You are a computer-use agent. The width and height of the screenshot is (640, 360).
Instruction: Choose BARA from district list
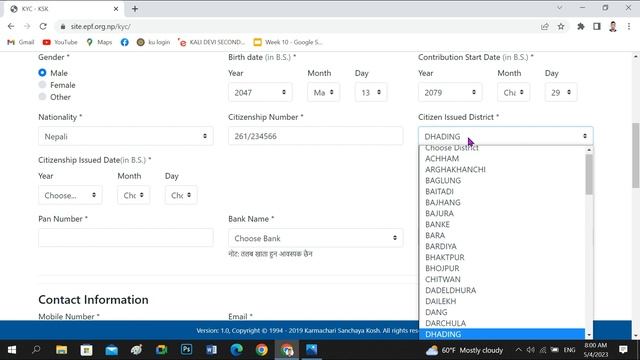[x=502, y=236]
